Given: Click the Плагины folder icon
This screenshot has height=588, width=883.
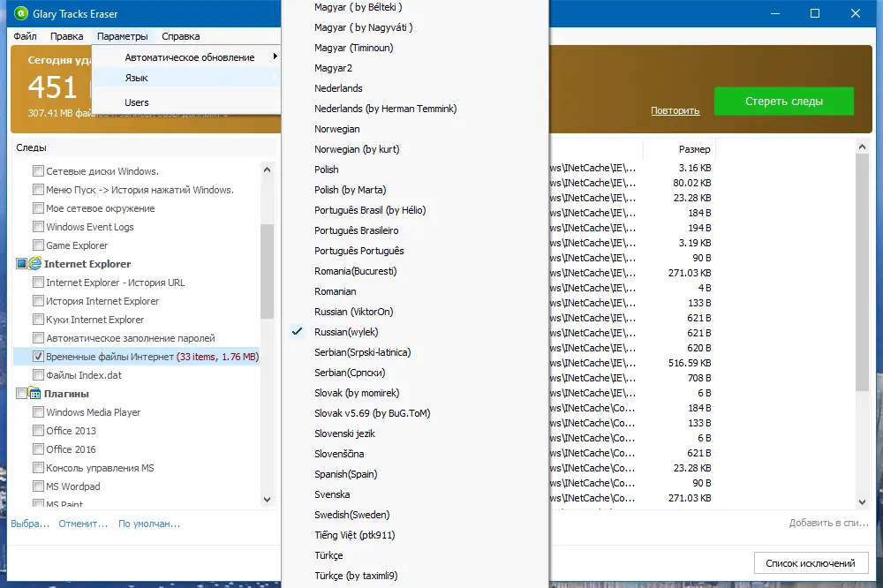Looking at the screenshot, I should tap(34, 393).
